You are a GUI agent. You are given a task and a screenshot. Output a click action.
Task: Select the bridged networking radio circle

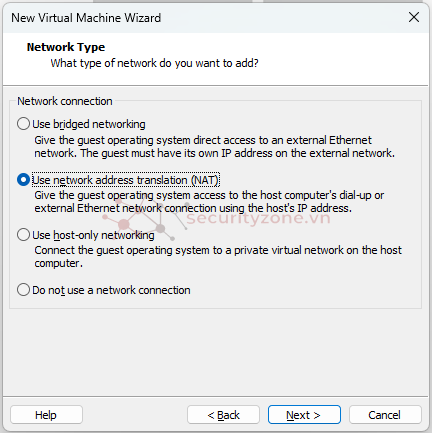pos(23,124)
